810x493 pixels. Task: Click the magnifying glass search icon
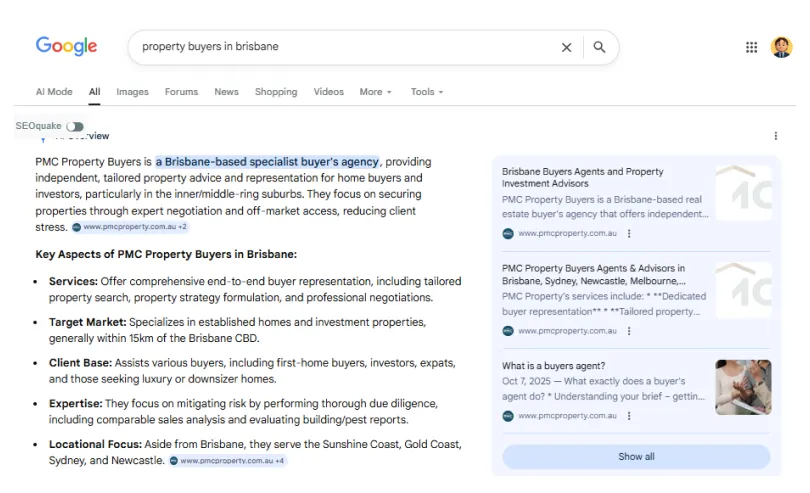point(599,47)
